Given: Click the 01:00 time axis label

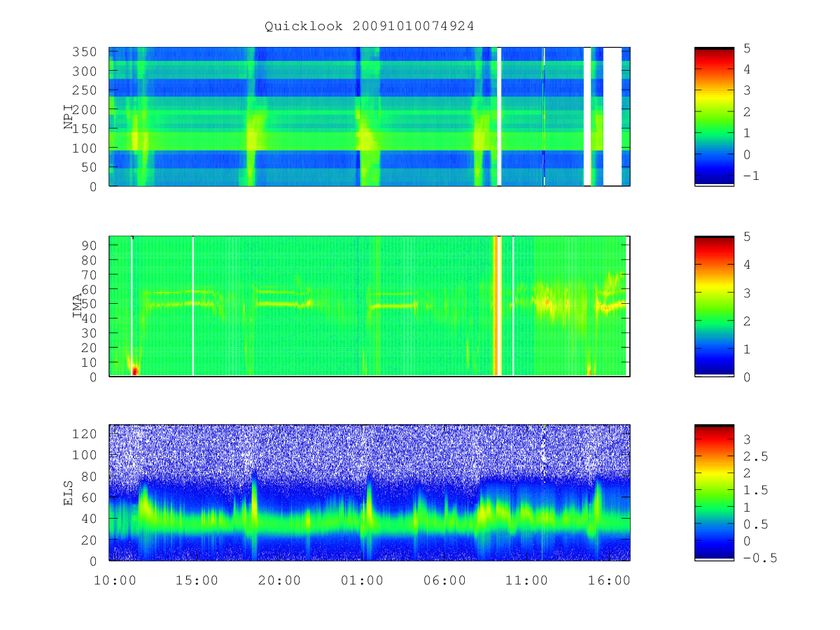Looking at the screenshot, I should [362, 580].
